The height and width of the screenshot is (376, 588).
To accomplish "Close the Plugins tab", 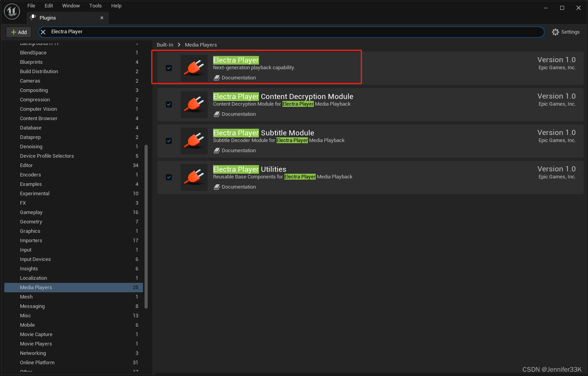I will tap(102, 18).
